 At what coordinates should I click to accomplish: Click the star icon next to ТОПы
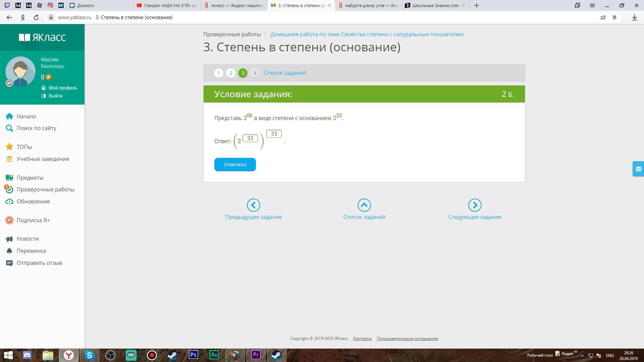click(x=9, y=147)
